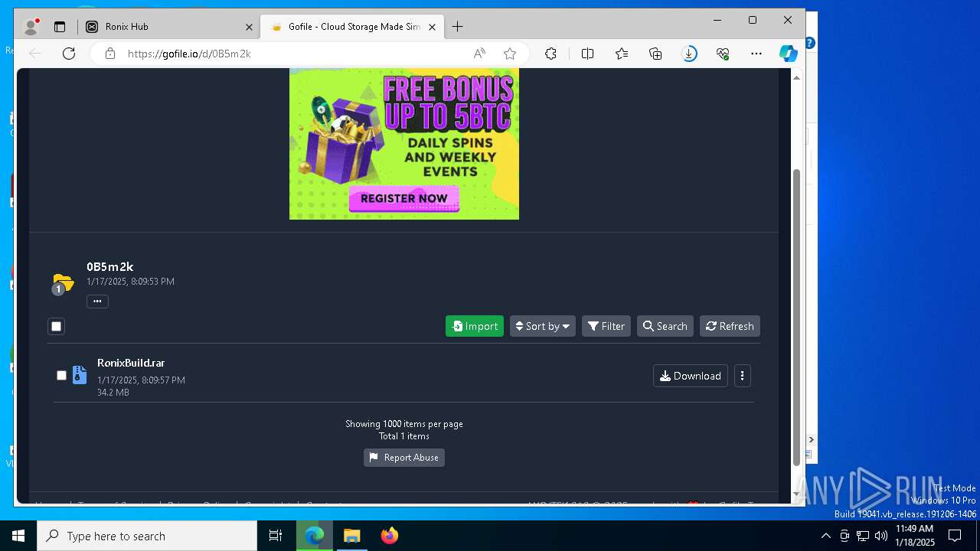The width and height of the screenshot is (980, 551).
Task: Open Browser essentials icon
Action: pos(723,54)
